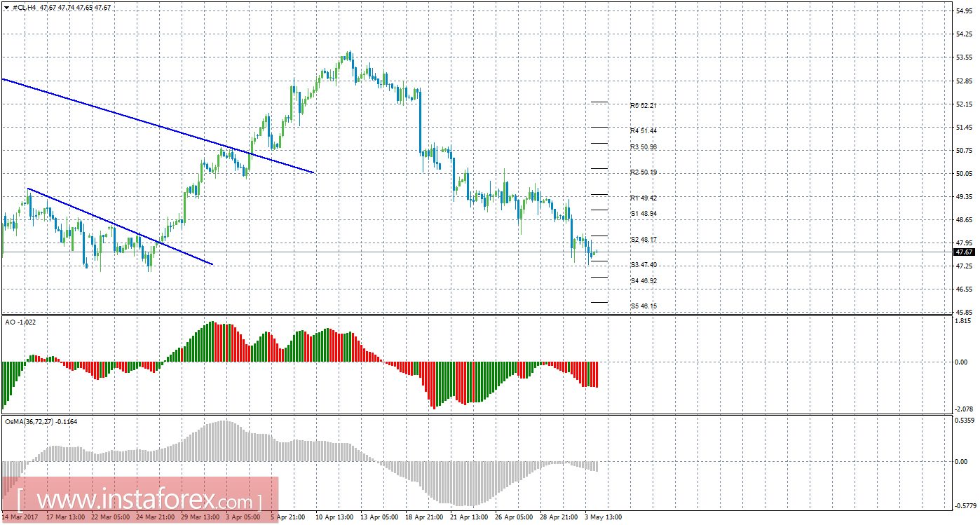
Task: Click the AO -1.022 indicator label
Action: 20,322
